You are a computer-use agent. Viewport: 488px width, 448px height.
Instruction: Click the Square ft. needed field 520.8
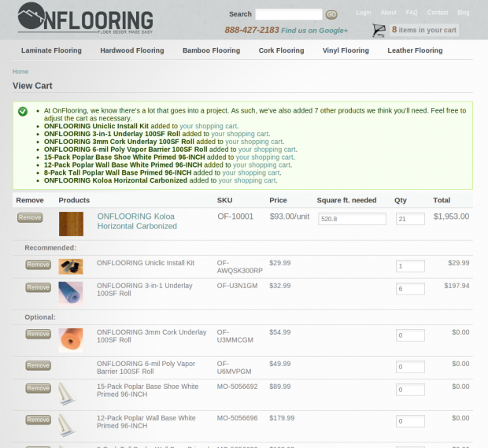point(352,219)
